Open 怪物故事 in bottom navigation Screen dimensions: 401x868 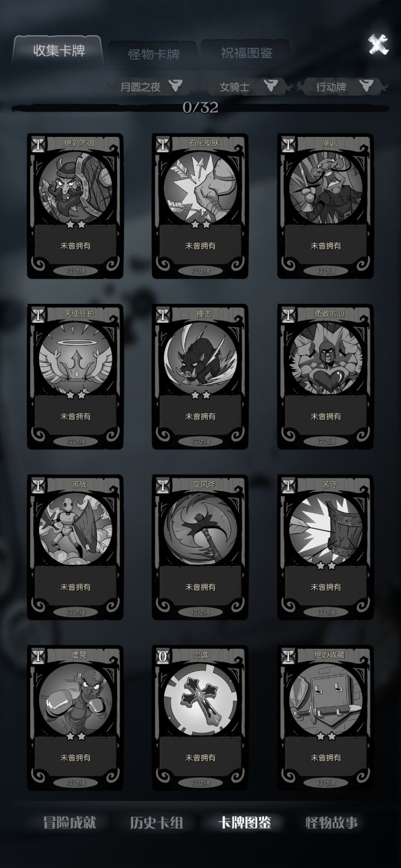tap(331, 823)
